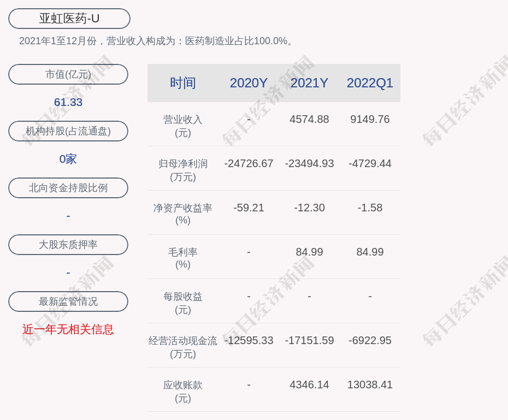Click net profit value -23494.93

(x=309, y=163)
